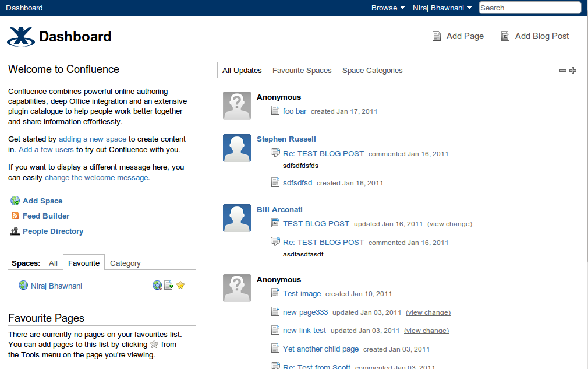Click Bill Arconati's profile avatar
Image resolution: width=588 pixels, height=369 pixels.
[x=237, y=217]
